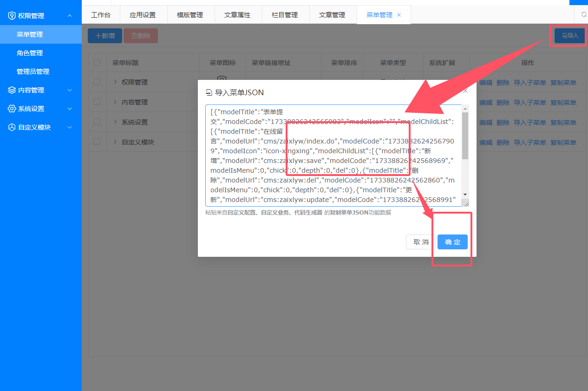Screen dimensions: 588x391
Task: Close the 导入菜单JSON dialog with X
Action: [465, 91]
